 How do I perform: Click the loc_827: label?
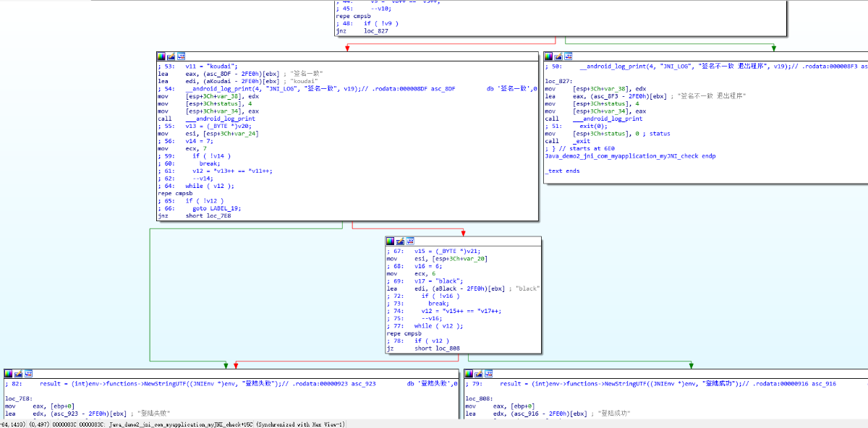(x=559, y=81)
